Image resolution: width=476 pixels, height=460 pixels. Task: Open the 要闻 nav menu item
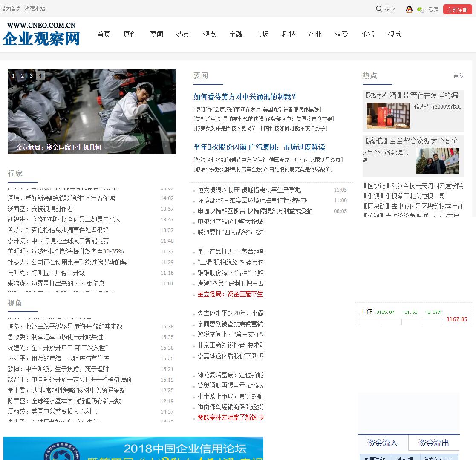click(157, 34)
